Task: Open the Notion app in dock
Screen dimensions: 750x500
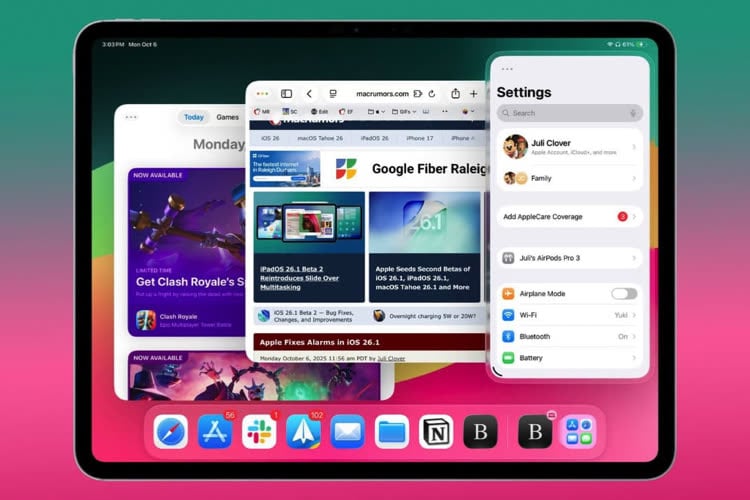Action: (x=436, y=432)
